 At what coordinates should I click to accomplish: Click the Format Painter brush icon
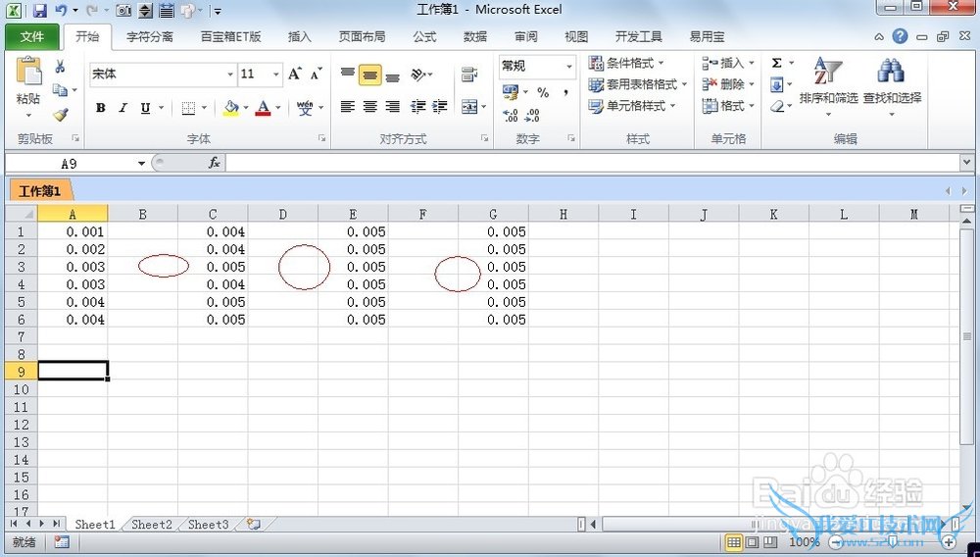(x=60, y=114)
